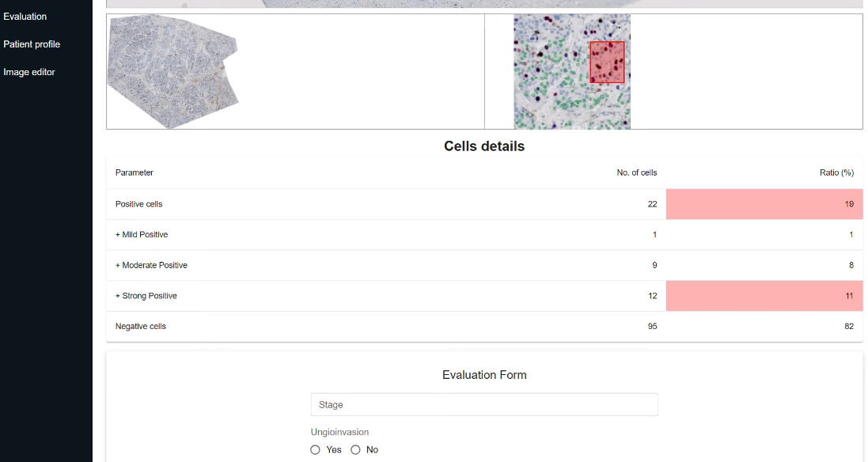Focus the Stage input field

484,404
